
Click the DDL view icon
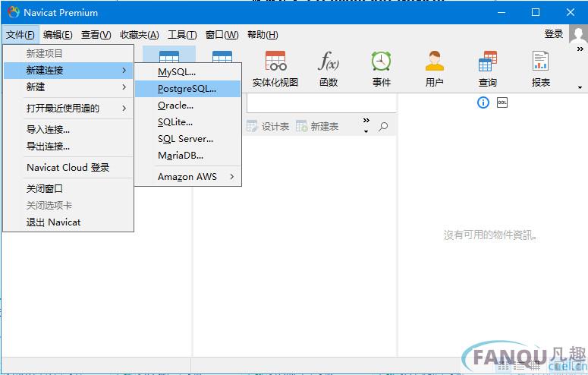click(x=502, y=102)
